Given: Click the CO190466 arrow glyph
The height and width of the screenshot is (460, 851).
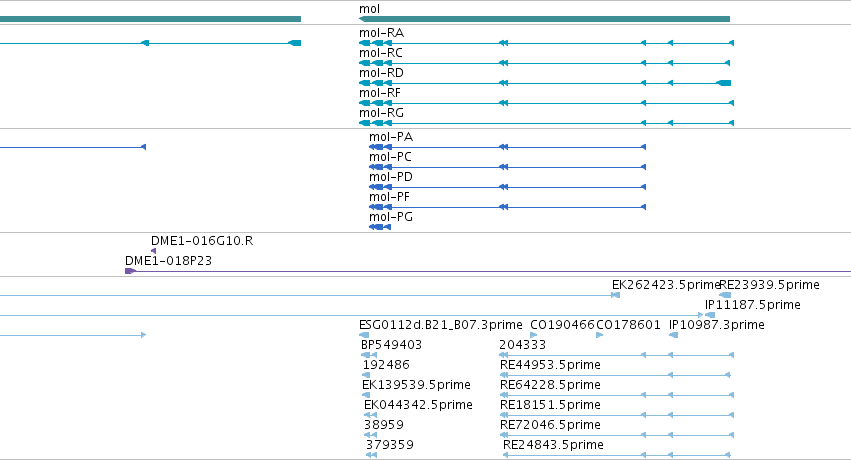Looking at the screenshot, I should (534, 335).
